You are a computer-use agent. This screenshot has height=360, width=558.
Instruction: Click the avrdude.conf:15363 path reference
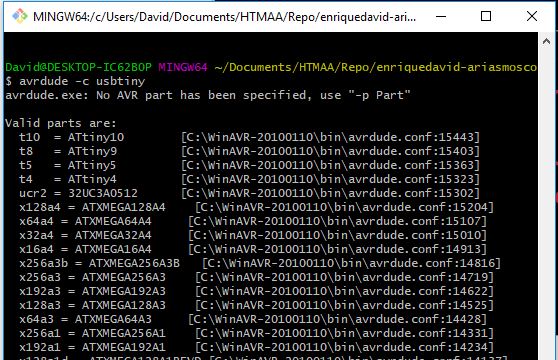(x=330, y=165)
